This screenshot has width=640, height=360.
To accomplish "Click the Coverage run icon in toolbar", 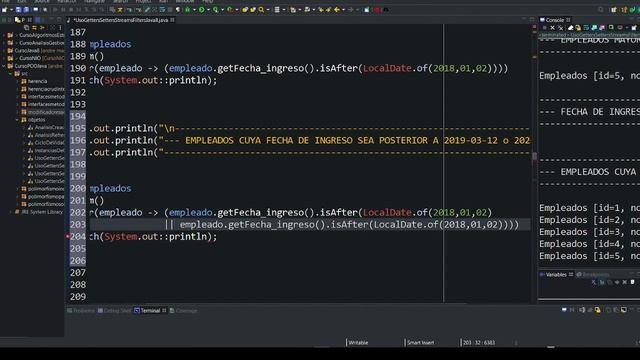I will tap(216, 9).
